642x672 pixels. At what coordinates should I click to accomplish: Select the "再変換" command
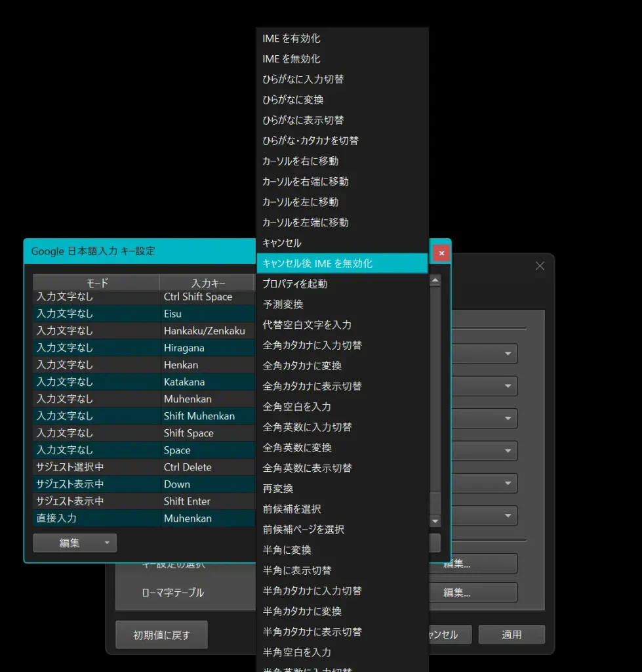[x=342, y=488]
